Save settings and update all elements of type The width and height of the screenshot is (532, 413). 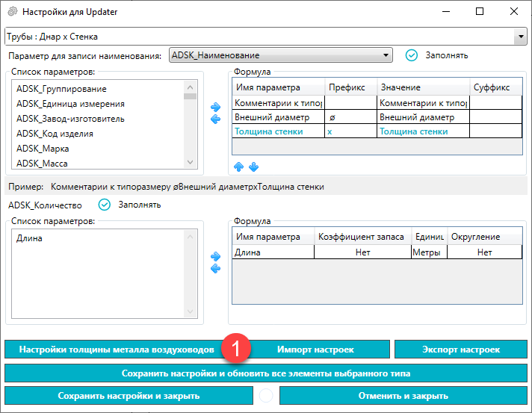pyautogui.click(x=266, y=373)
